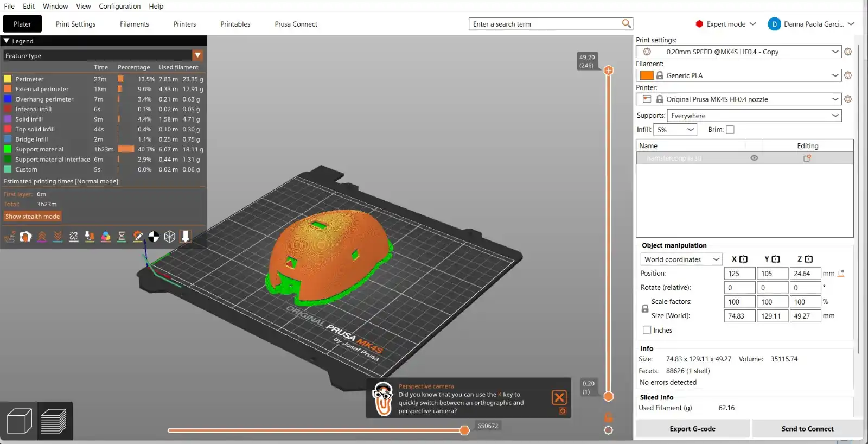Toggle Pause prints hourglass icon

(122, 237)
